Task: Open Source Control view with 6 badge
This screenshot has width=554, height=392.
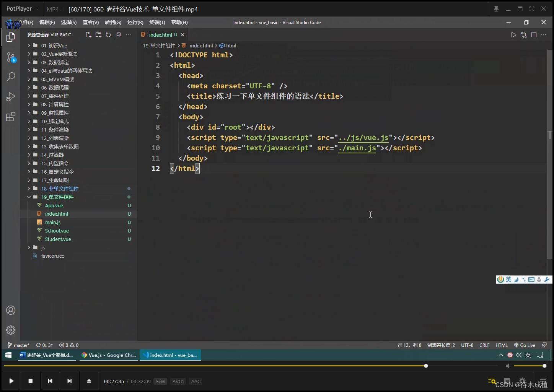Action: (x=11, y=57)
